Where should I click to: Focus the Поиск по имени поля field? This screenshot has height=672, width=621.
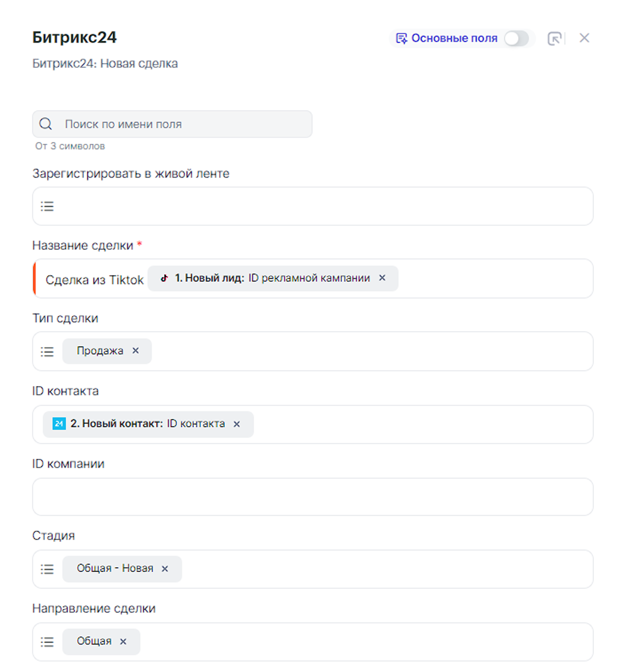click(185, 124)
